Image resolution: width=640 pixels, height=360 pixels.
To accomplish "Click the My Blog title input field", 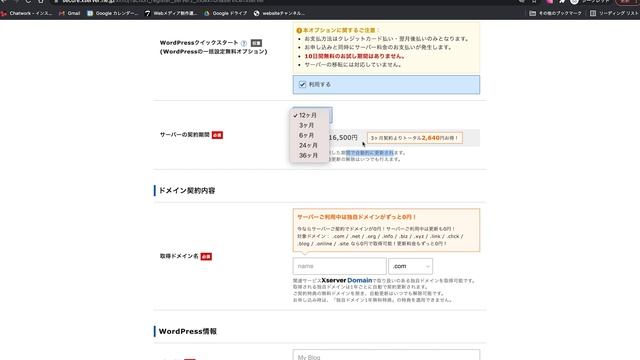I will pyautogui.click(x=386, y=355).
